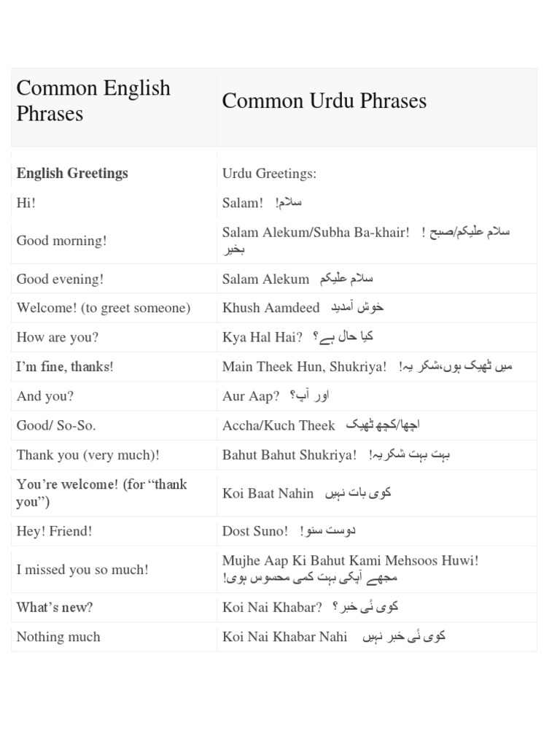This screenshot has width=560, height=747.
Task: Click 'Koi Baat Nahin' translation
Action: 268,494
